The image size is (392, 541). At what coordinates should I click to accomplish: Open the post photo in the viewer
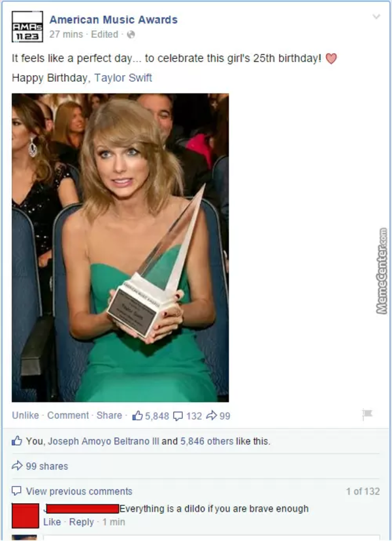click(x=120, y=248)
